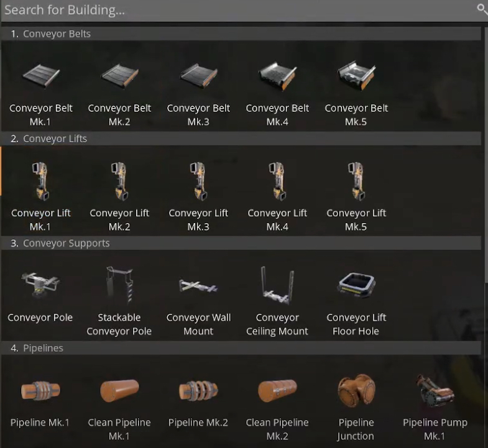Viewport: 488px width, 448px height.
Task: Choose the Stackable Conveyor Pole
Action: (x=119, y=285)
